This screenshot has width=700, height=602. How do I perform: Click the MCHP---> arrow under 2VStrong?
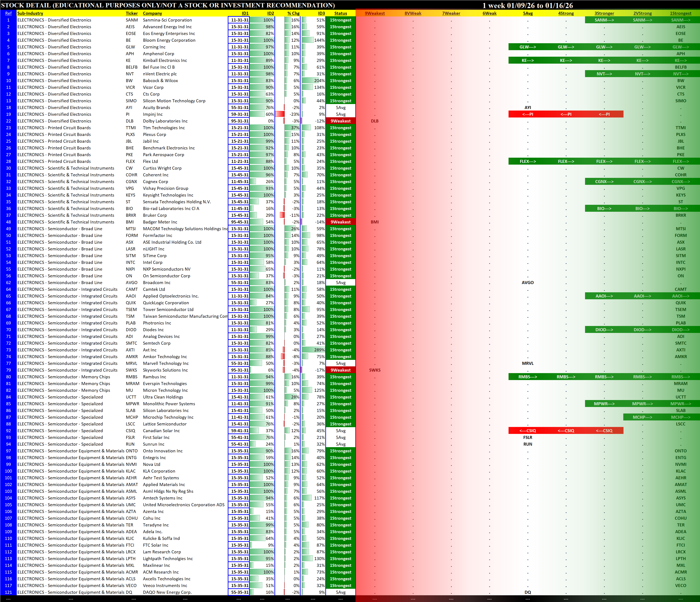pos(642,417)
